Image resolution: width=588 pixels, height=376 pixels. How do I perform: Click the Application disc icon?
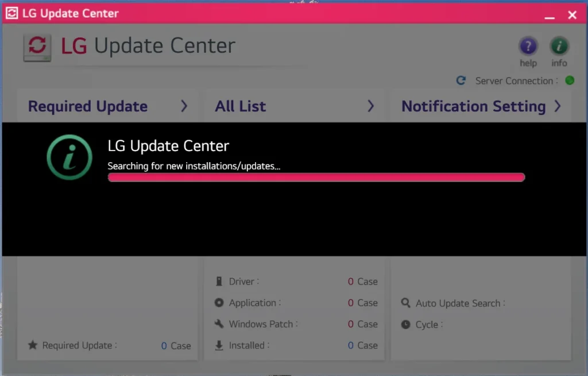pyautogui.click(x=219, y=303)
